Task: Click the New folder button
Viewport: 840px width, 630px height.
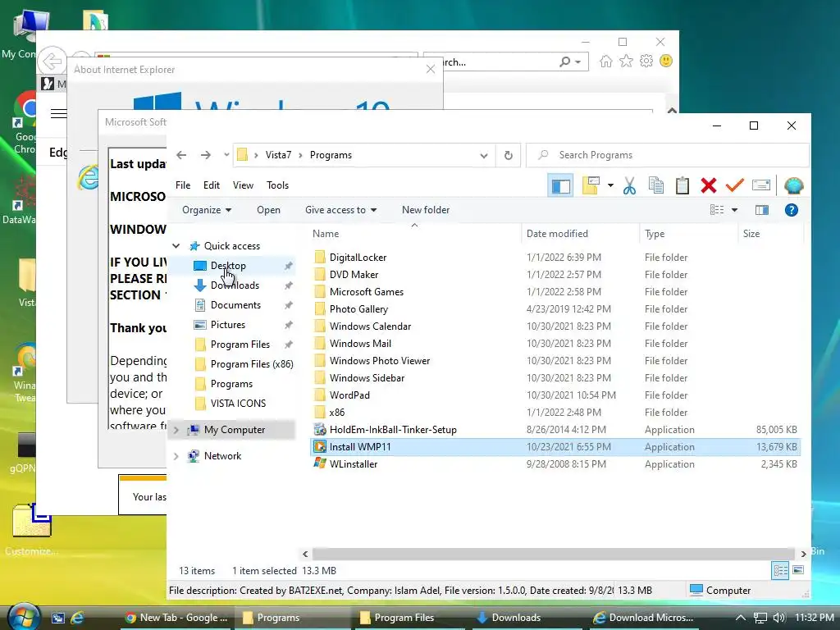Action: click(x=426, y=210)
